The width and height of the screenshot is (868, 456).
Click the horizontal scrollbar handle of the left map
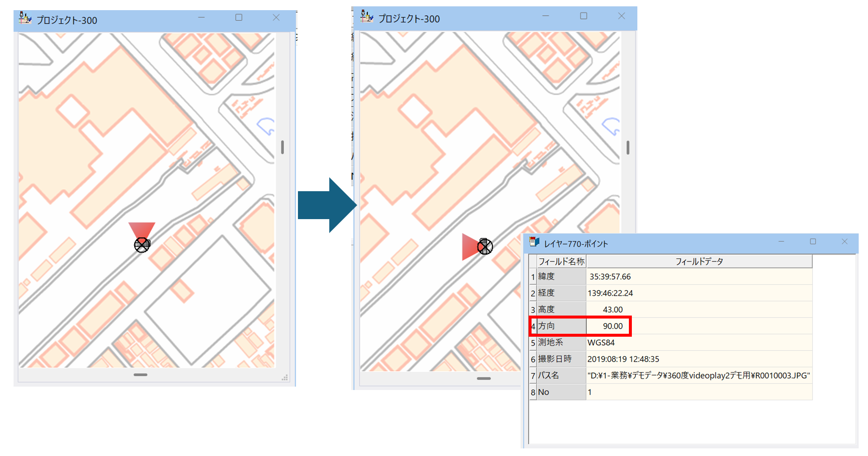point(140,375)
